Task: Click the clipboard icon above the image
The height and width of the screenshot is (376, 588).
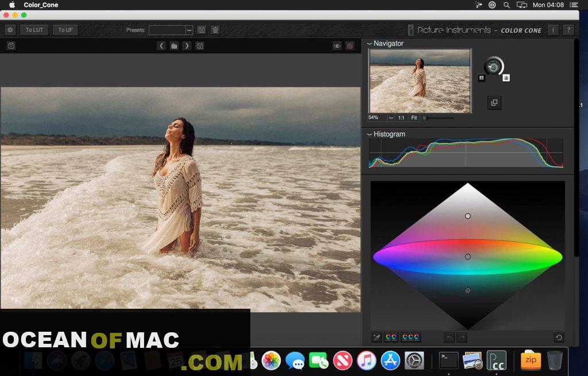Action: 11,46
